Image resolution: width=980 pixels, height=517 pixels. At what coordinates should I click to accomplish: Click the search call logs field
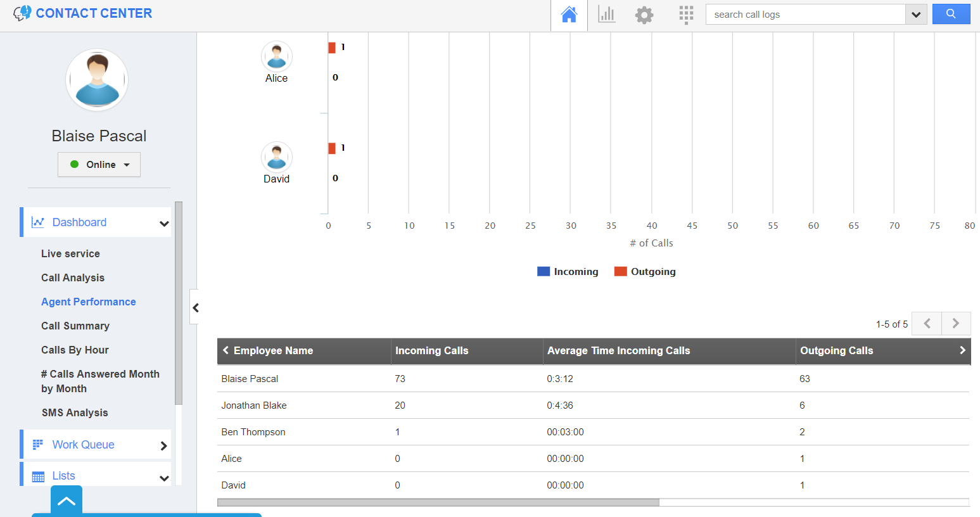coord(805,15)
